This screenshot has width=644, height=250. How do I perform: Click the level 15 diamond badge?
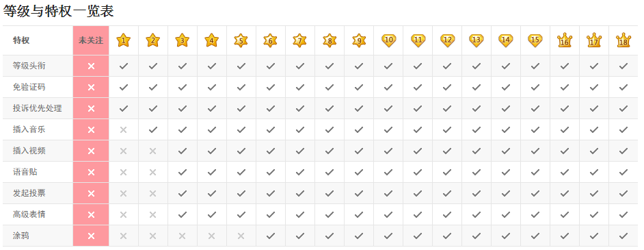point(535,40)
